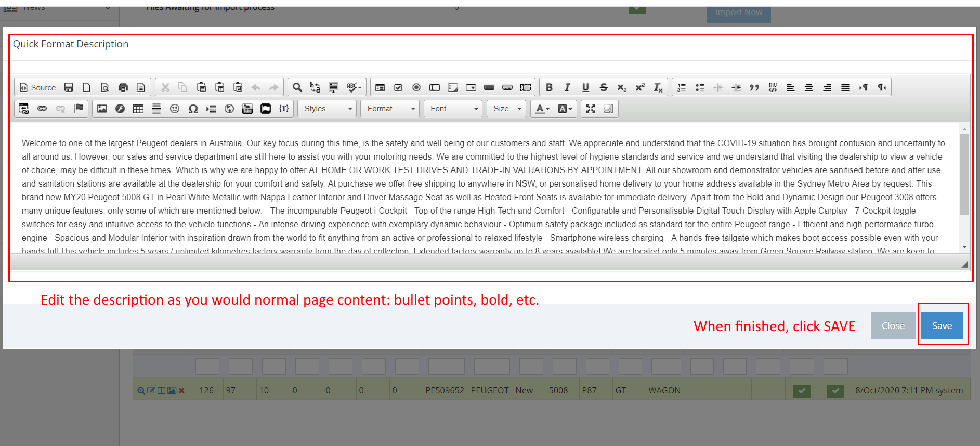Insert a block quote

pyautogui.click(x=754, y=87)
